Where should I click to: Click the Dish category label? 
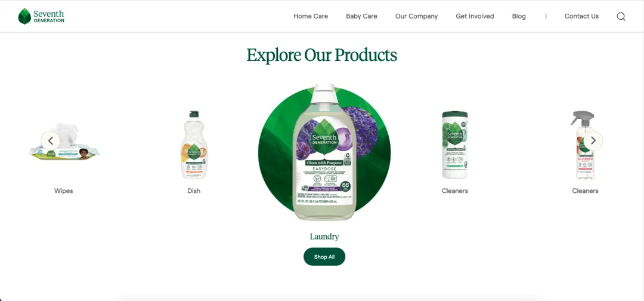(194, 191)
